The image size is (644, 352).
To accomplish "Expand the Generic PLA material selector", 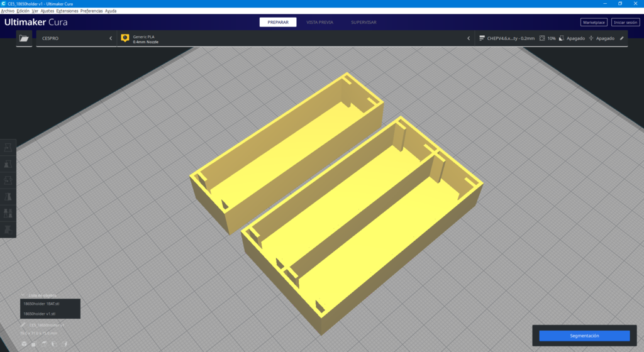I will (x=294, y=38).
